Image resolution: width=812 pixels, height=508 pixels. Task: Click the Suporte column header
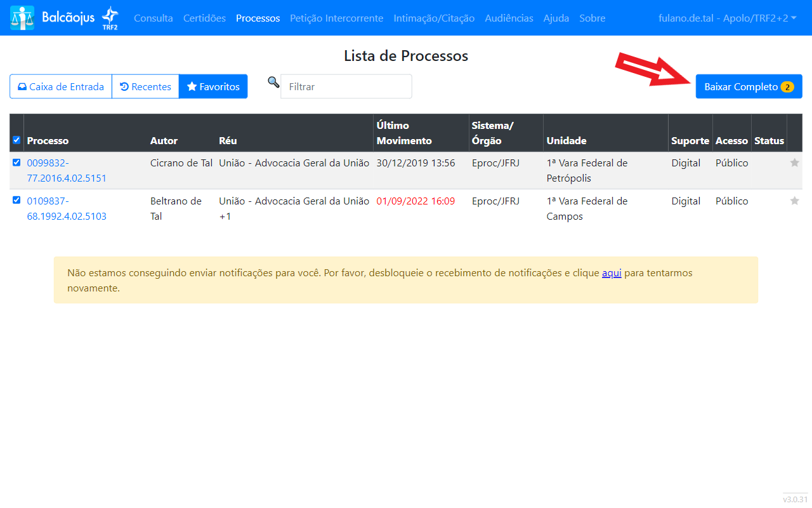pyautogui.click(x=690, y=141)
